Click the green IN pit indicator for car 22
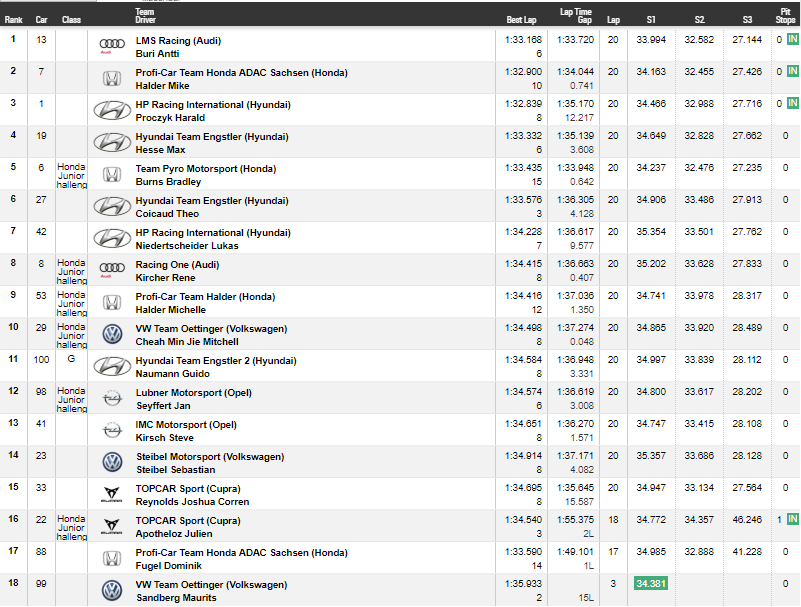The height and width of the screenshot is (607, 801). pos(792,519)
